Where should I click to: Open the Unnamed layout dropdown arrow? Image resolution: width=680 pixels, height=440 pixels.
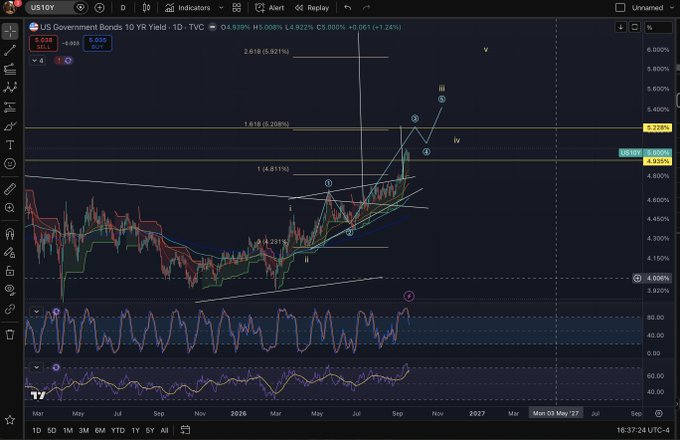pyautogui.click(x=672, y=8)
